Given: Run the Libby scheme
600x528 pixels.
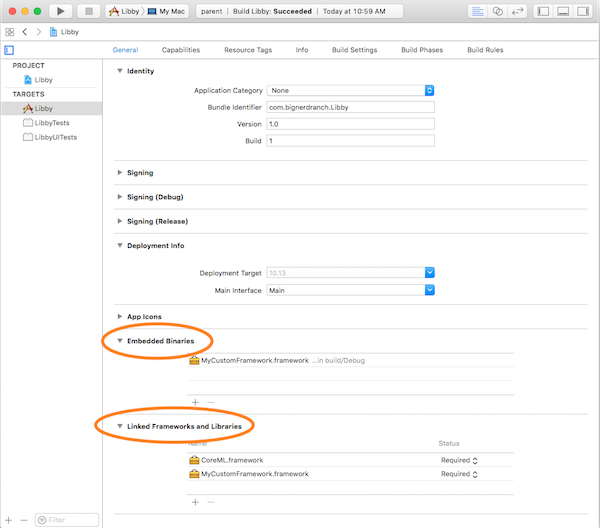Looking at the screenshot, I should tap(60, 11).
